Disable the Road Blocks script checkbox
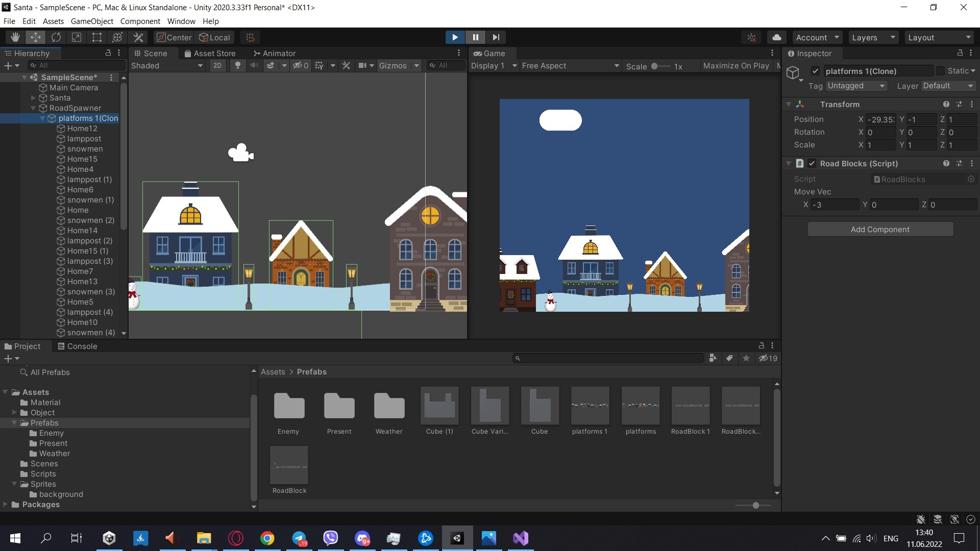980x551 pixels. [x=812, y=164]
